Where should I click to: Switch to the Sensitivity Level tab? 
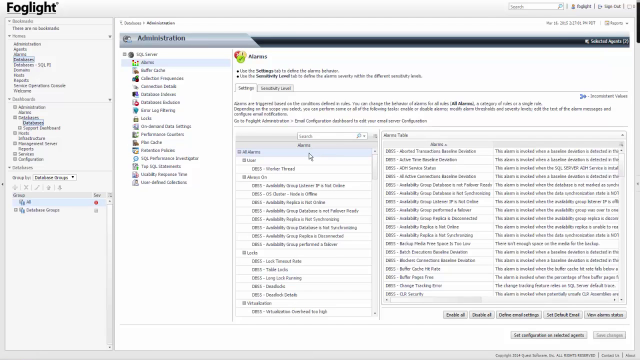[x=276, y=88]
